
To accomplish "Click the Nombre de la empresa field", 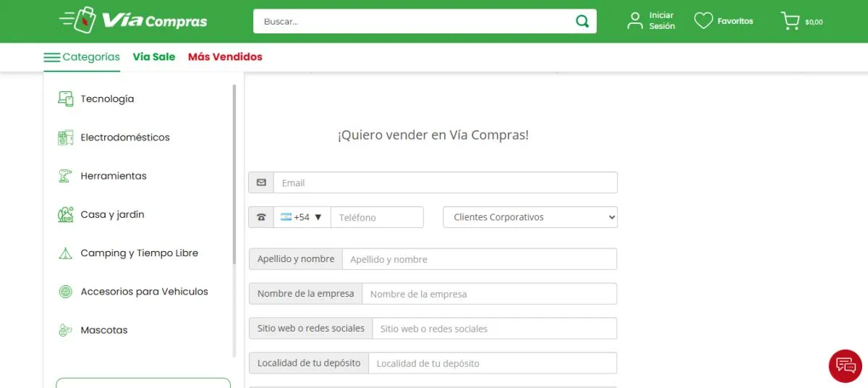I will 489,294.
